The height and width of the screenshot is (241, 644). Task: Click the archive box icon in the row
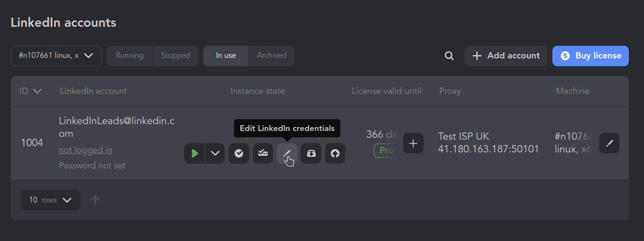(x=311, y=153)
